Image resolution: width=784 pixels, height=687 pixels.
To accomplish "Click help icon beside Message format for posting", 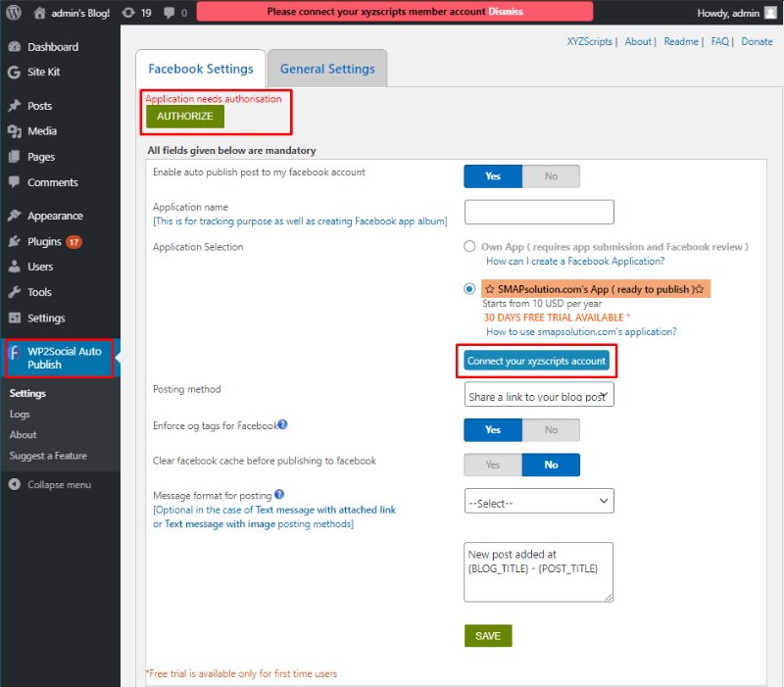I will (x=279, y=494).
